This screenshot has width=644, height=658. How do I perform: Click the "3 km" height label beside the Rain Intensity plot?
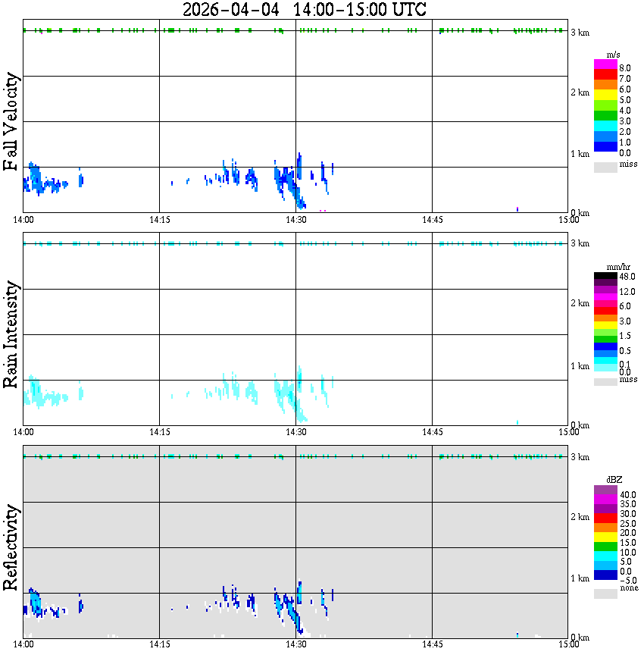tap(580, 244)
